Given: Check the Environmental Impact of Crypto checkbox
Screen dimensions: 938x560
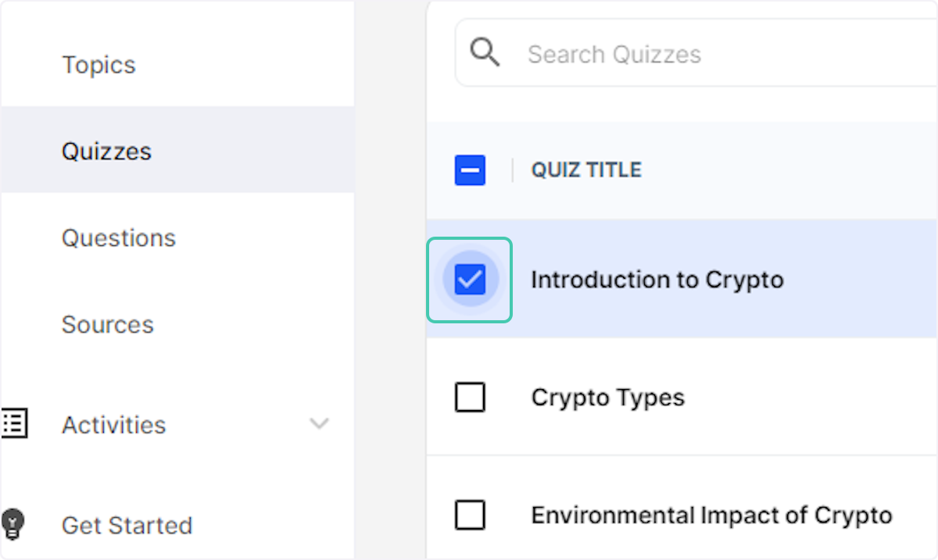Looking at the screenshot, I should (470, 515).
